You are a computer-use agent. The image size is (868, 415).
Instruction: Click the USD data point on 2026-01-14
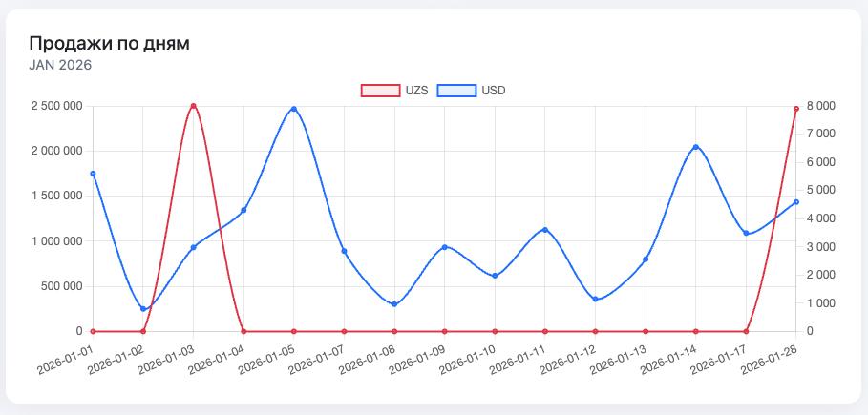pos(695,147)
